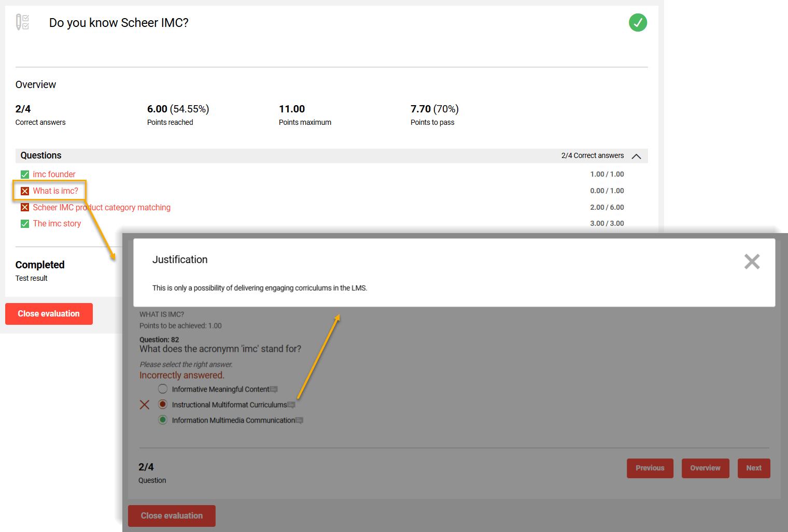This screenshot has height=532, width=788.
Task: Click the 6.00 (54.55%) points reached value
Action: [178, 109]
